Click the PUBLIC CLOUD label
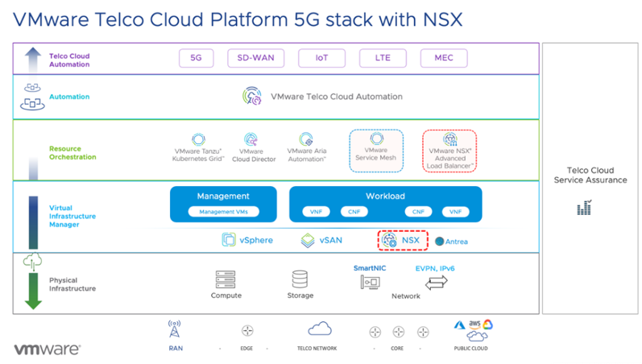 pos(471,349)
